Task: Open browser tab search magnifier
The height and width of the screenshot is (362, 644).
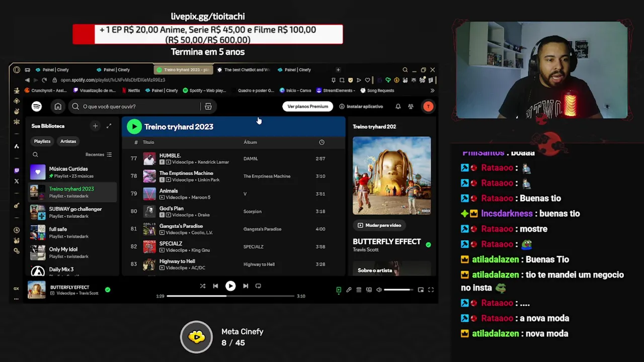Action: pyautogui.click(x=405, y=70)
